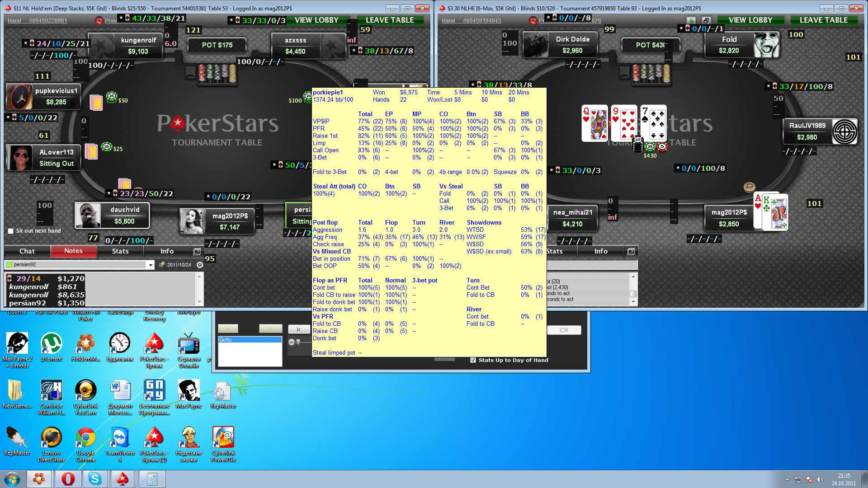Click Dirk Dolde avatar on right table
The width and height of the screenshot is (868, 488).
coord(536,45)
